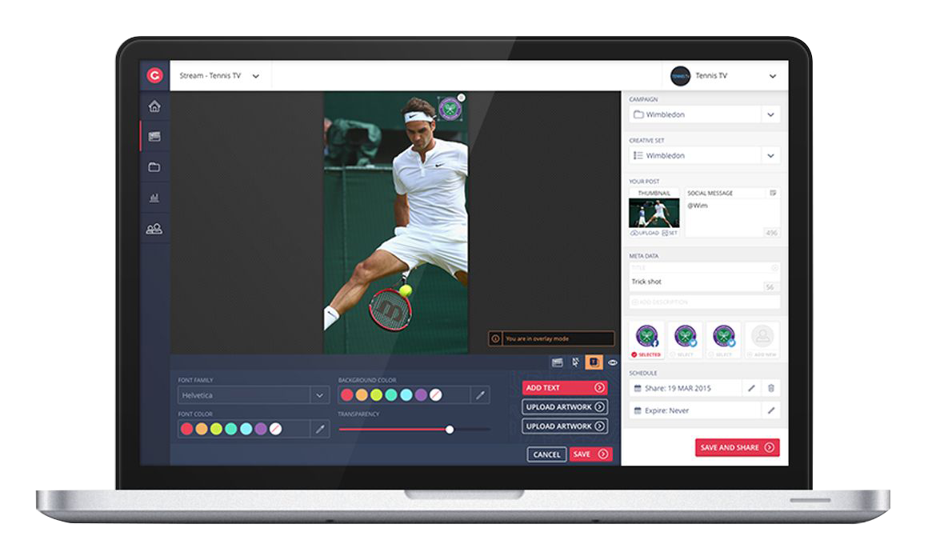Open the Tennis TV account menu
Screen dimensions: 928x560
772,76
